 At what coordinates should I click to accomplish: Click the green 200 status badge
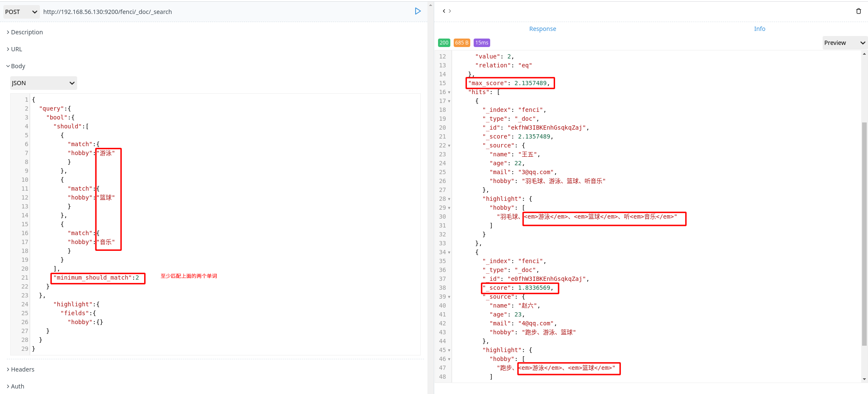click(x=444, y=42)
